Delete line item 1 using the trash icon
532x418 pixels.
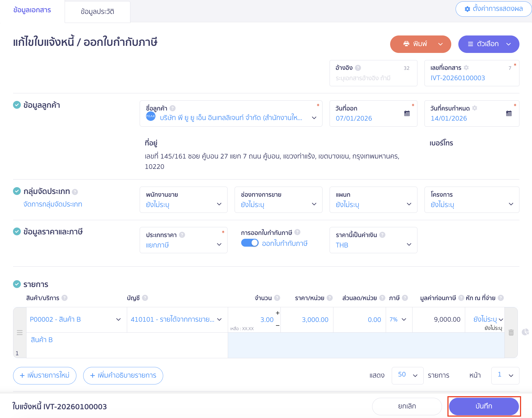[511, 333]
